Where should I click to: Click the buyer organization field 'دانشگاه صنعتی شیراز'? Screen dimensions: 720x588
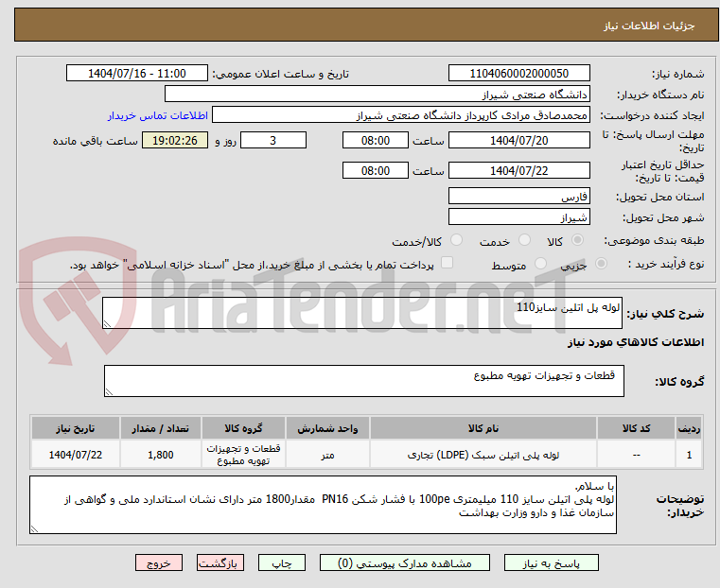click(x=377, y=95)
